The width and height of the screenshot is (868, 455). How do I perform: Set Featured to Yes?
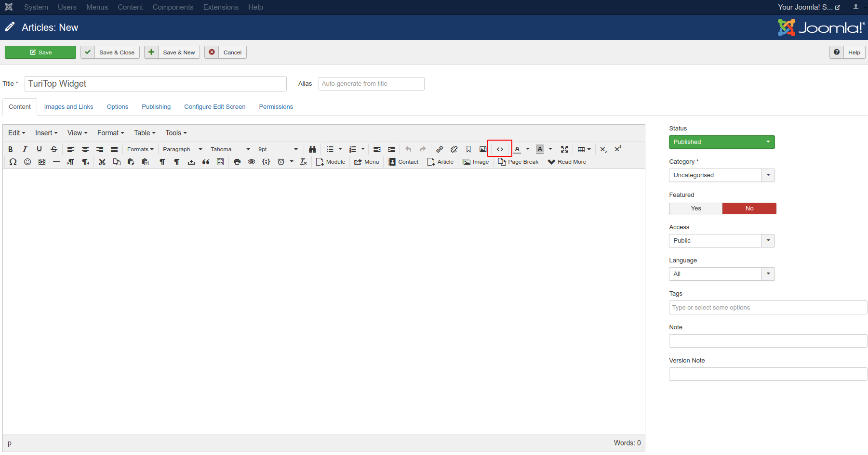[695, 208]
